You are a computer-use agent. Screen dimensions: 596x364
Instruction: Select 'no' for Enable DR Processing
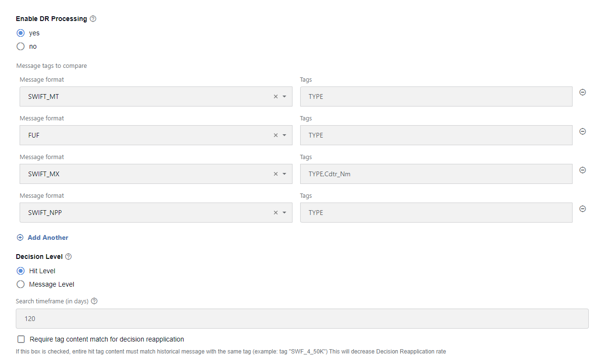[x=21, y=46]
